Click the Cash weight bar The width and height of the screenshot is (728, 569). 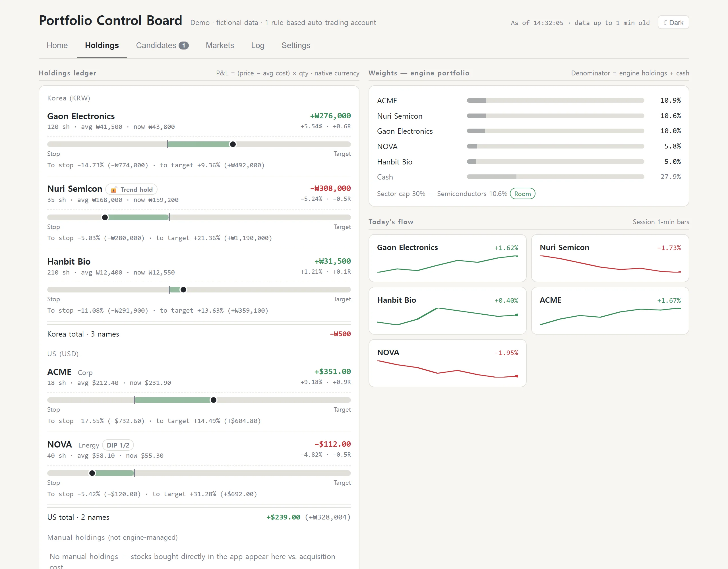tap(555, 177)
